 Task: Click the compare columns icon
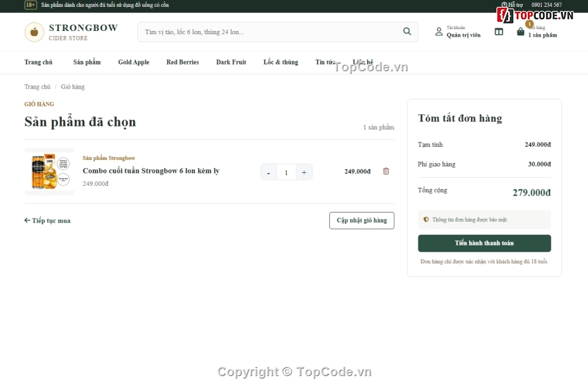(x=499, y=32)
